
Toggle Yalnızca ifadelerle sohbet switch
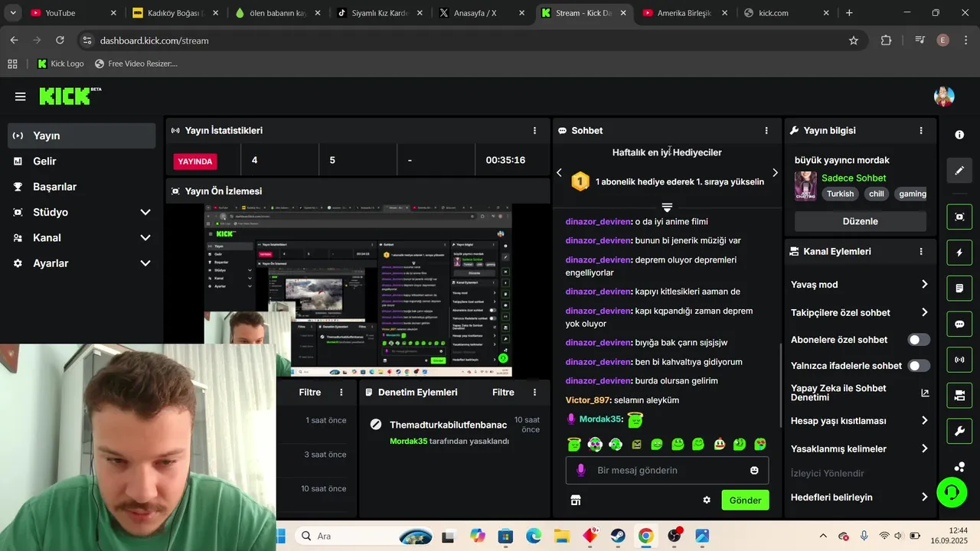(919, 366)
